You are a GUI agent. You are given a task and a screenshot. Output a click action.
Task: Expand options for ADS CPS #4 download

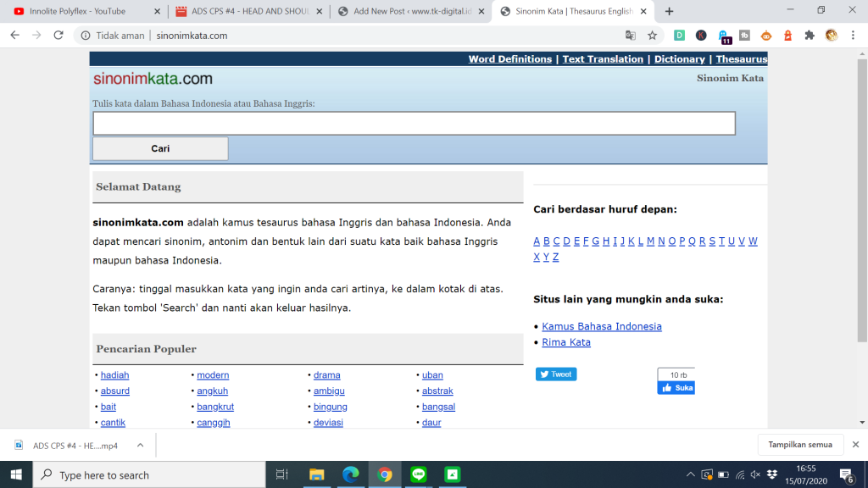tap(140, 445)
